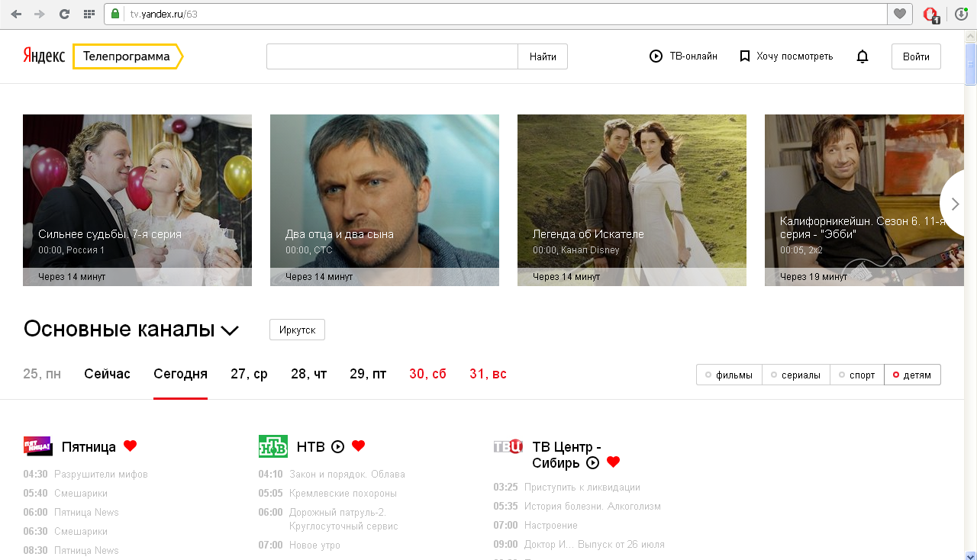Open the Пятница channel title
Viewport: 977px width, 560px height.
[89, 446]
